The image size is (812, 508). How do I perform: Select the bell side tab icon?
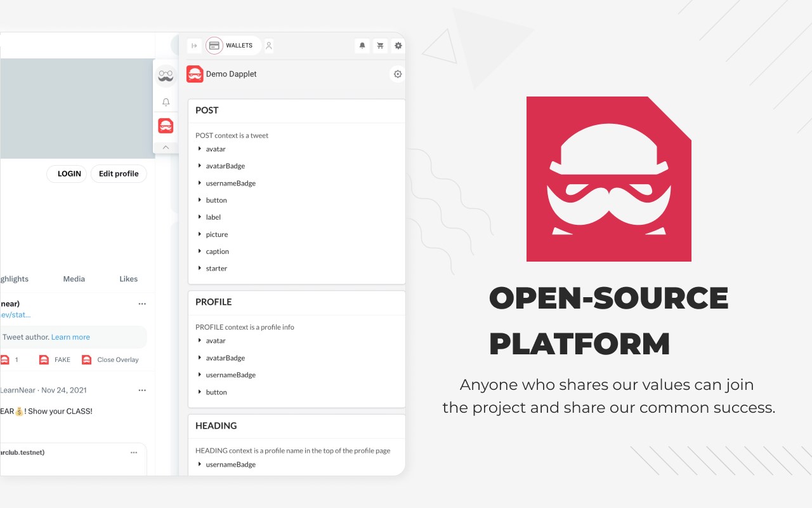point(166,102)
